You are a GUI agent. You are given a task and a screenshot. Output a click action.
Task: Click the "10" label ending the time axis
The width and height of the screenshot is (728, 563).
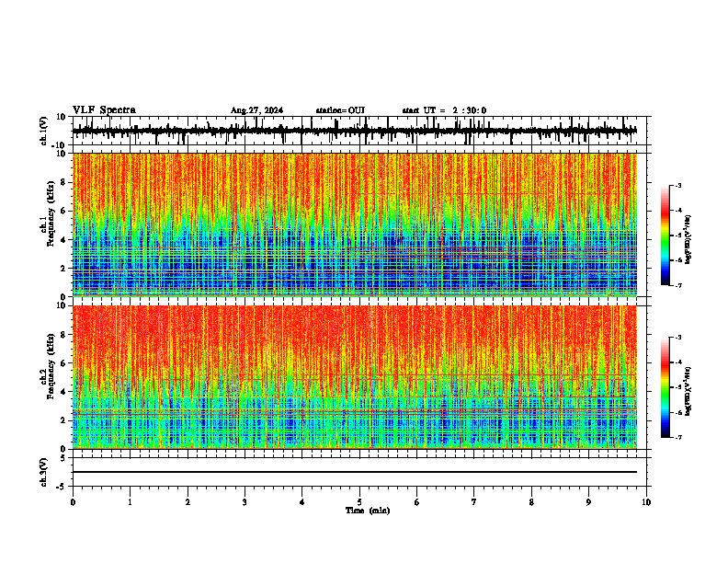point(646,502)
